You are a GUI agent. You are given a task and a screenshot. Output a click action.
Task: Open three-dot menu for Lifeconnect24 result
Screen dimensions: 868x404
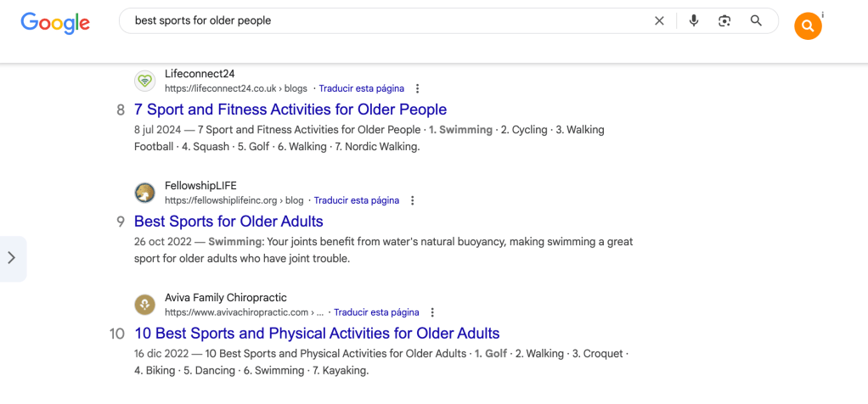[417, 88]
